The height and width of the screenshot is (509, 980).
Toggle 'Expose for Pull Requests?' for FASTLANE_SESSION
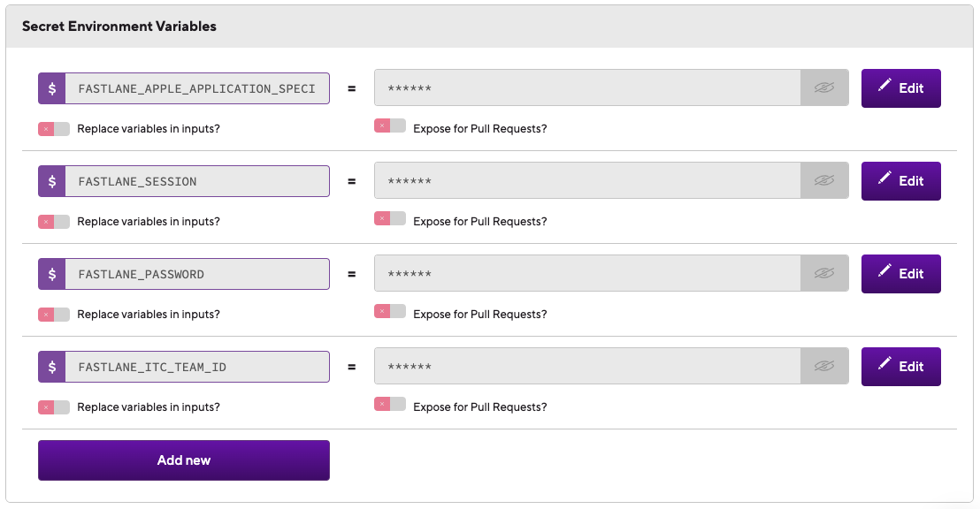pyautogui.click(x=389, y=218)
